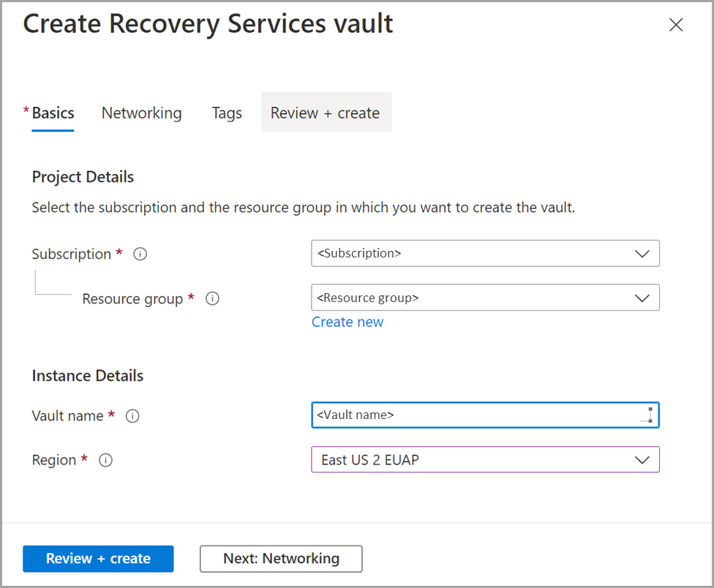Switch to the Networking tab
Screen dimensions: 714x588
pos(141,113)
